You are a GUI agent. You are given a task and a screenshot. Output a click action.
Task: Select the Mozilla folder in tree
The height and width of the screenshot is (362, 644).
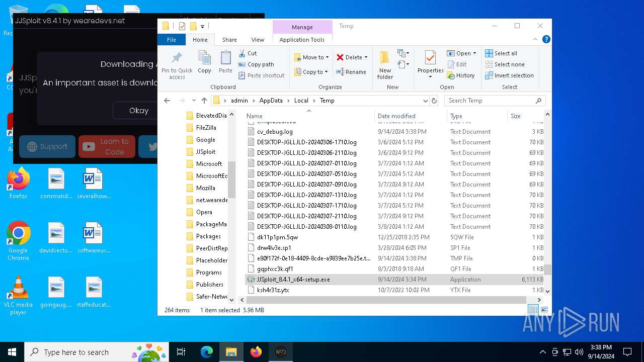(206, 188)
